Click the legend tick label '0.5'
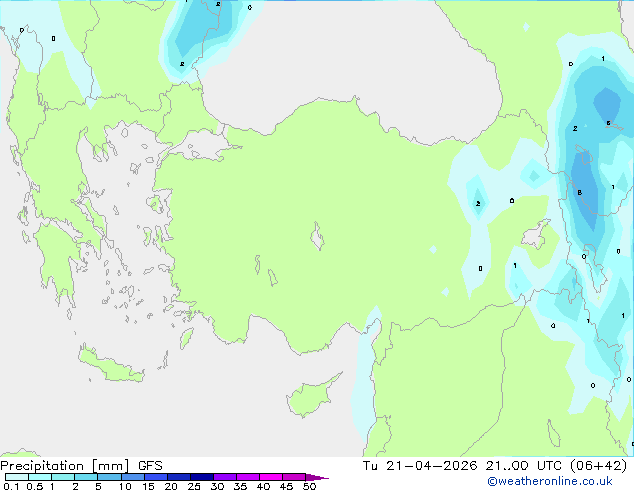This screenshot has width=634, height=490. pos(34,486)
